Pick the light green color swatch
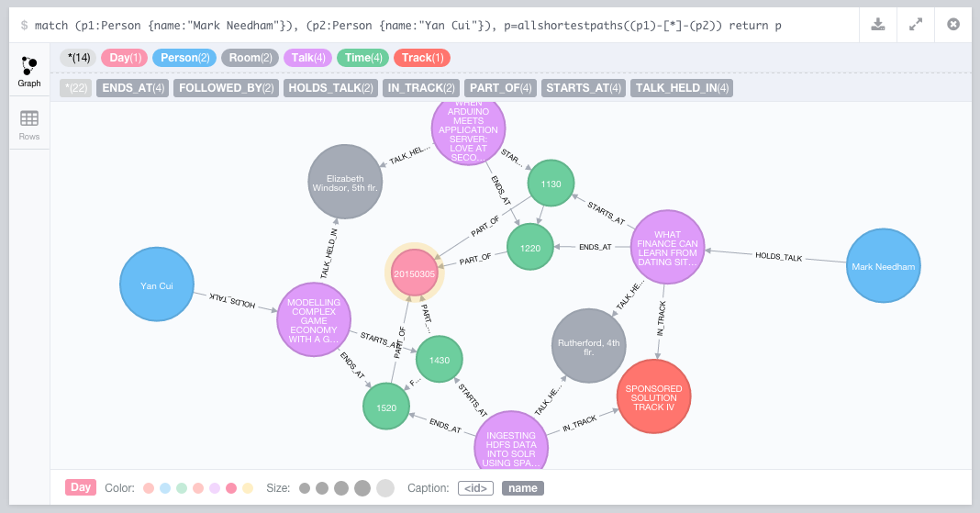The width and height of the screenshot is (980, 513). pyautogui.click(x=182, y=488)
